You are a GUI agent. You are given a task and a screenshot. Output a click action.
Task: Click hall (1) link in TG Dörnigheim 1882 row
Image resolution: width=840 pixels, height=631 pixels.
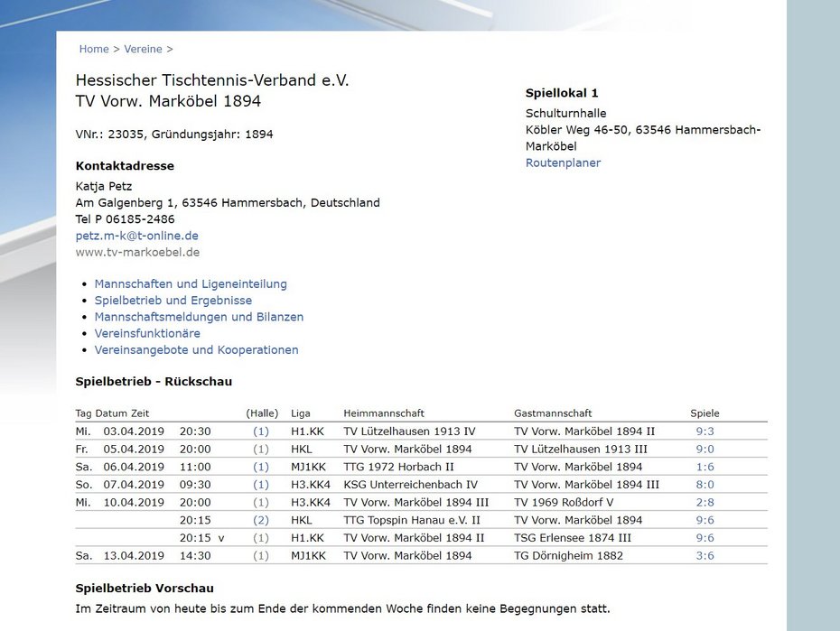point(261,555)
